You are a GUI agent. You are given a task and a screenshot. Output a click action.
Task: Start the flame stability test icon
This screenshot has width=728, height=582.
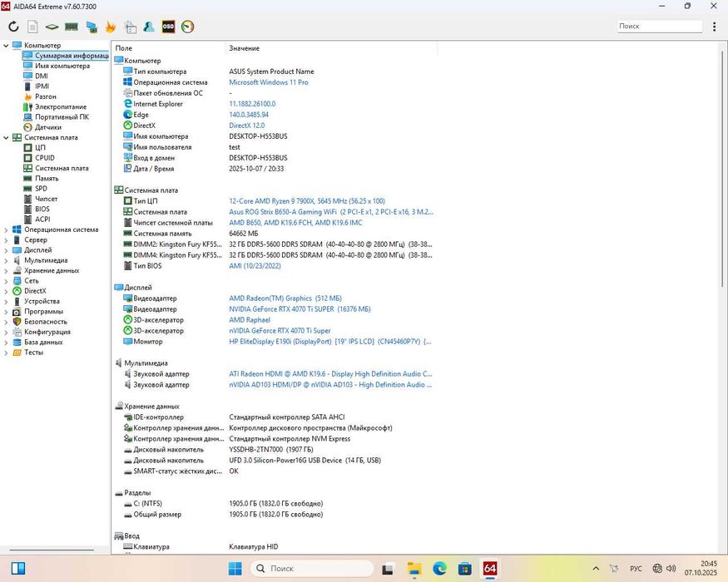click(111, 27)
